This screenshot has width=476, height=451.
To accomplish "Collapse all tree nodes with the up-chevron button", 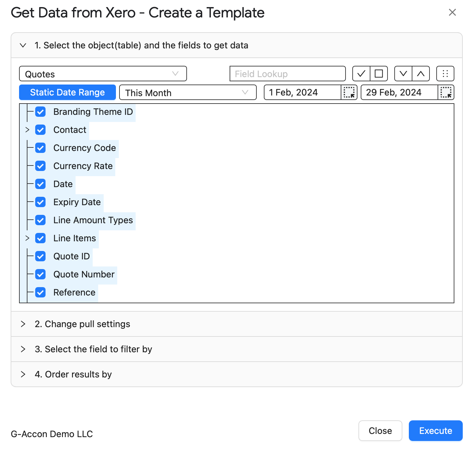I will click(x=421, y=74).
